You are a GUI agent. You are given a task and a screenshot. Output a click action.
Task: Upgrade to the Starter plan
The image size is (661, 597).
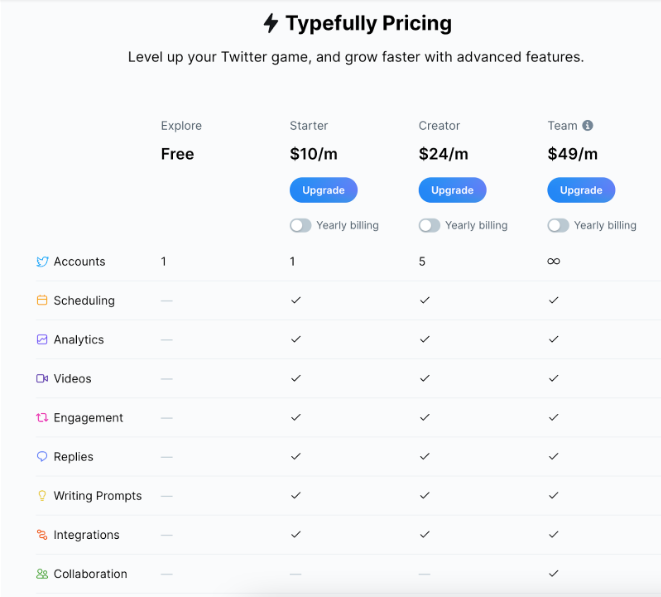point(323,190)
